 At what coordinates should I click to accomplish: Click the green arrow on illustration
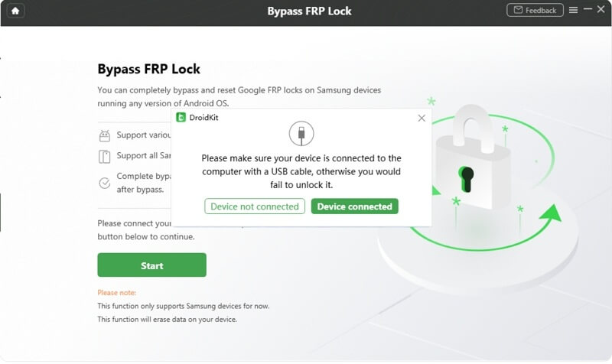tap(551, 215)
